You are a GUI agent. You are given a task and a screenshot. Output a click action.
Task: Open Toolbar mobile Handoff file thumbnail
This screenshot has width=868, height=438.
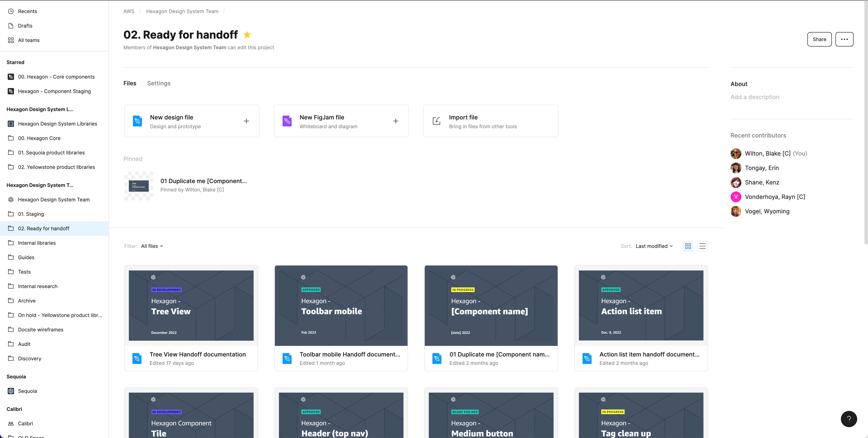(x=341, y=305)
